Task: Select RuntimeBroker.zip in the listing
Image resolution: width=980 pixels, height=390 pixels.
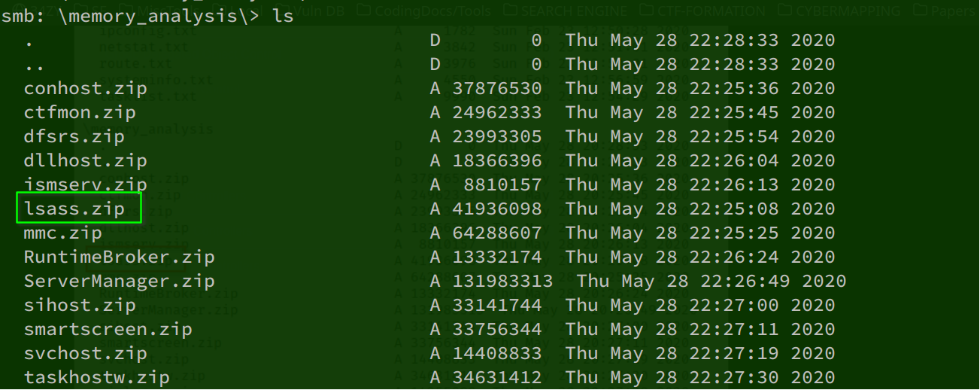Action: (x=120, y=257)
